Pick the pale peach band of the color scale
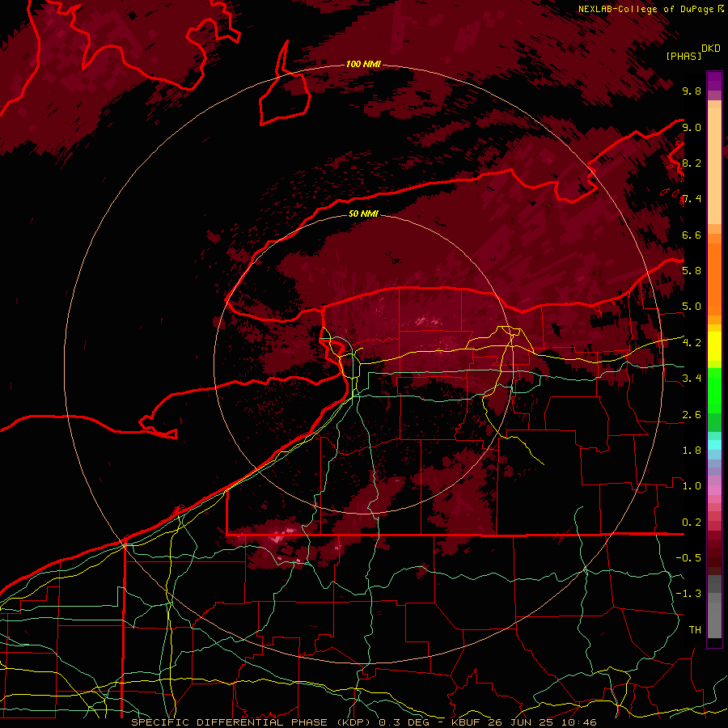This screenshot has height=728, width=728. click(x=714, y=166)
